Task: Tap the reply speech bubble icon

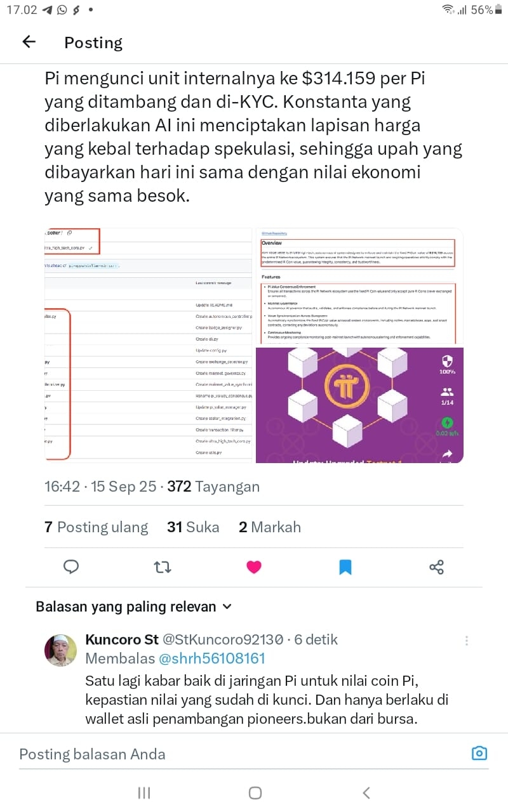Action: [x=71, y=566]
